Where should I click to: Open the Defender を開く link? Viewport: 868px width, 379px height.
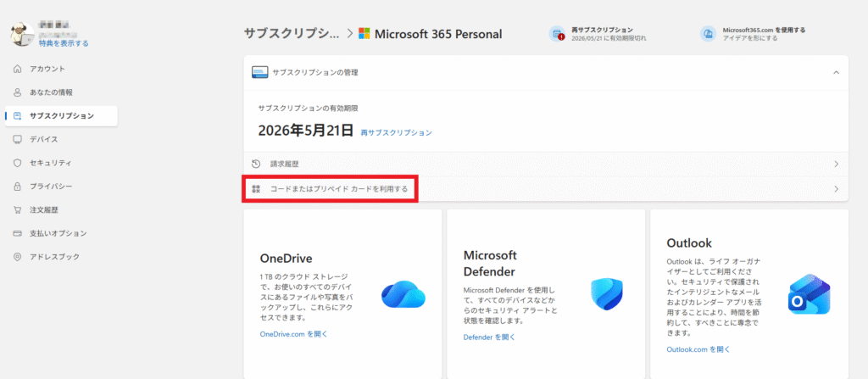pyautogui.click(x=489, y=337)
